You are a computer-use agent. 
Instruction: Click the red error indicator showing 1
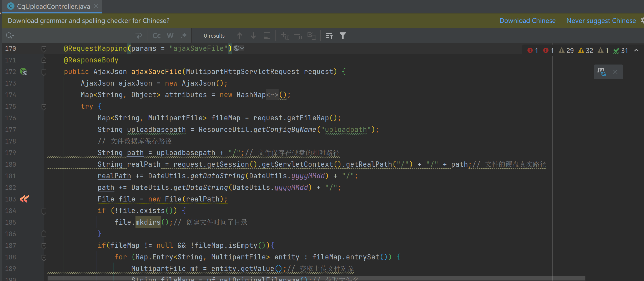coord(533,50)
